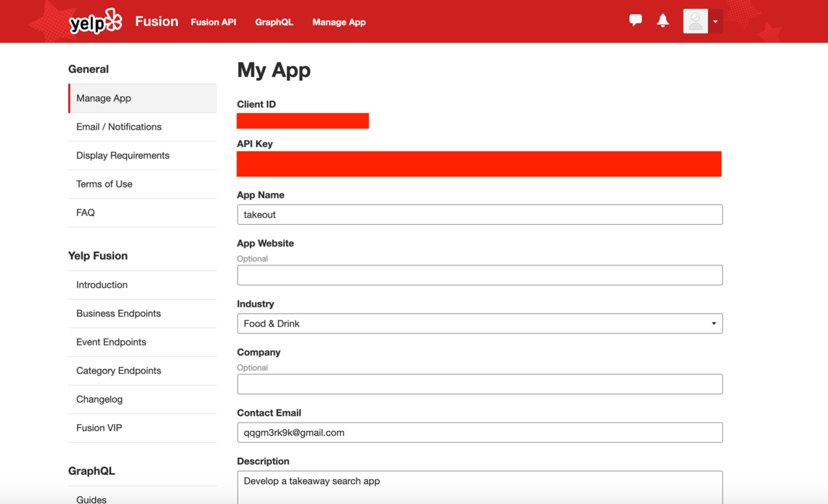Focus the Contact Email field
Image resolution: width=828 pixels, height=504 pixels.
point(480,432)
